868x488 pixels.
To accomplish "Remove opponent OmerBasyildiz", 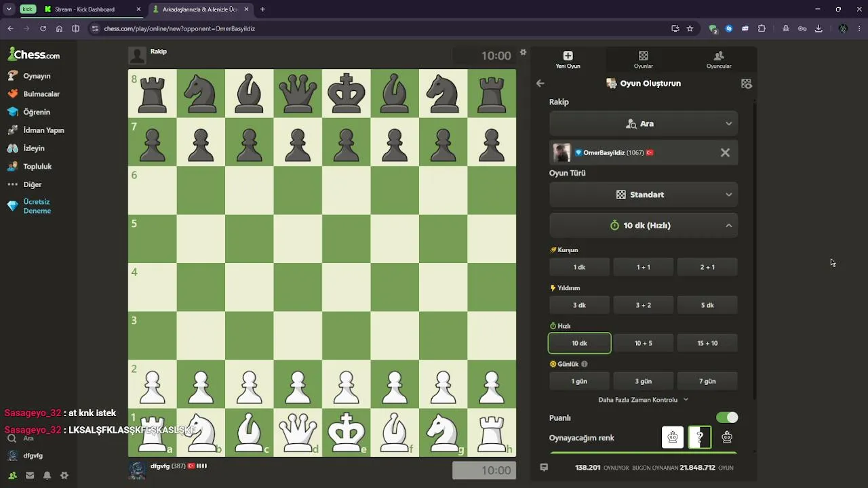I will (x=725, y=152).
